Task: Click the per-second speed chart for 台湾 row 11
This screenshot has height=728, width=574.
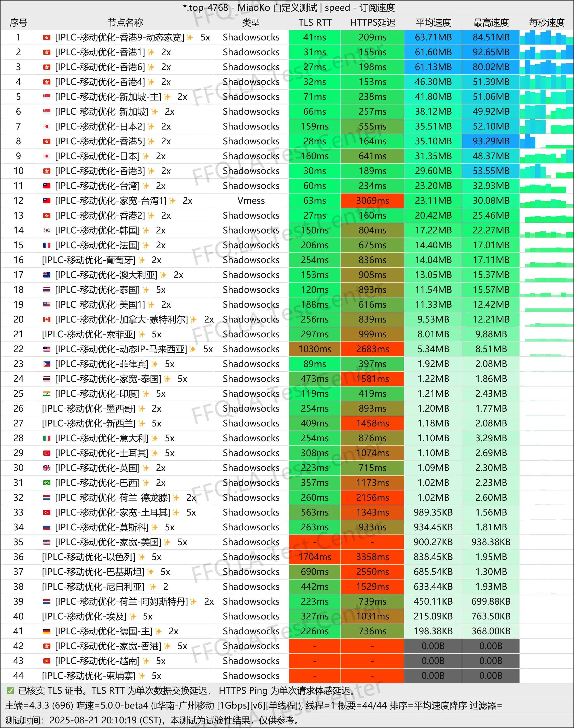Action: (547, 186)
